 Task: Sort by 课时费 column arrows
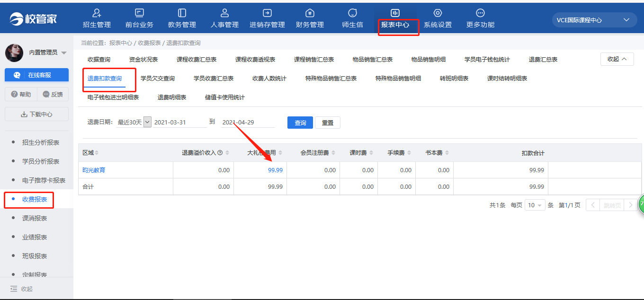tap(371, 153)
